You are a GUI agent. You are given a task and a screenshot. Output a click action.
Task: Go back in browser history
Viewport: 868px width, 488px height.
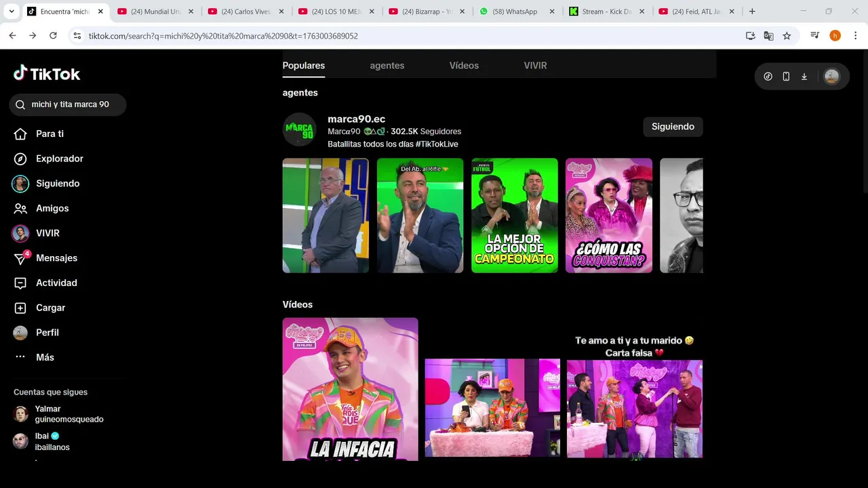pyautogui.click(x=13, y=36)
